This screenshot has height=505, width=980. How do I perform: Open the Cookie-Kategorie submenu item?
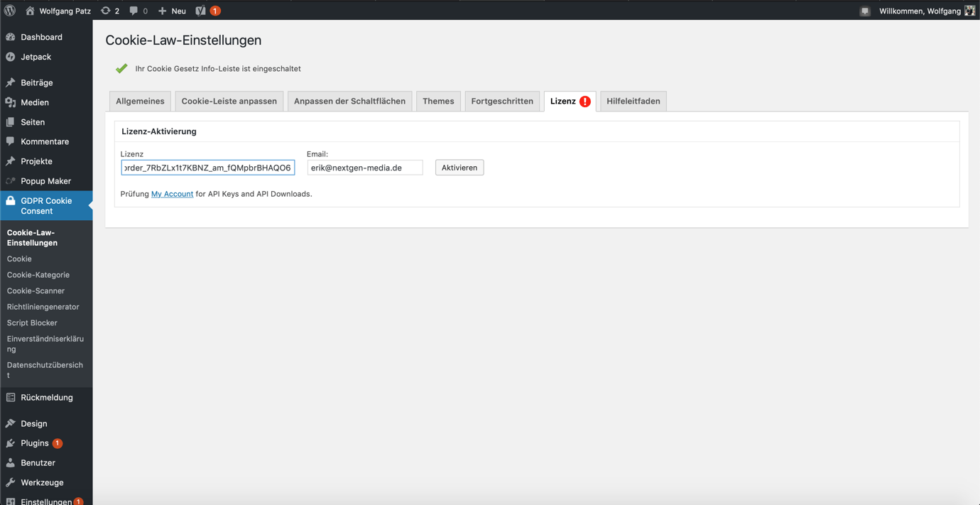(38, 275)
